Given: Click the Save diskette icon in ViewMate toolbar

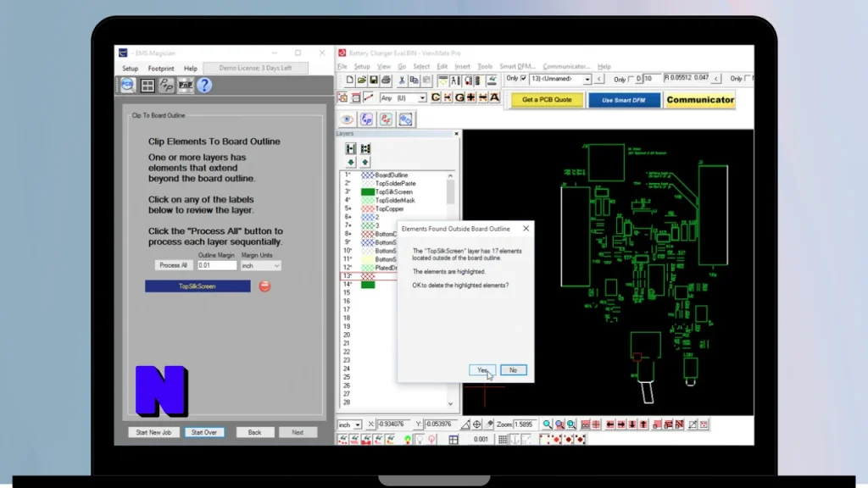Looking at the screenshot, I should pos(374,80).
